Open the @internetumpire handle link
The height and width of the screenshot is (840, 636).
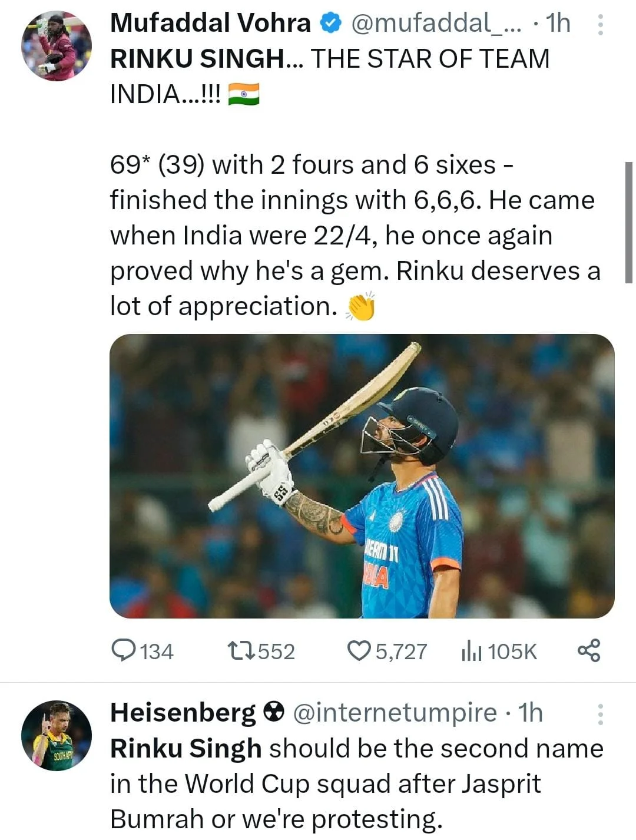[x=395, y=713]
